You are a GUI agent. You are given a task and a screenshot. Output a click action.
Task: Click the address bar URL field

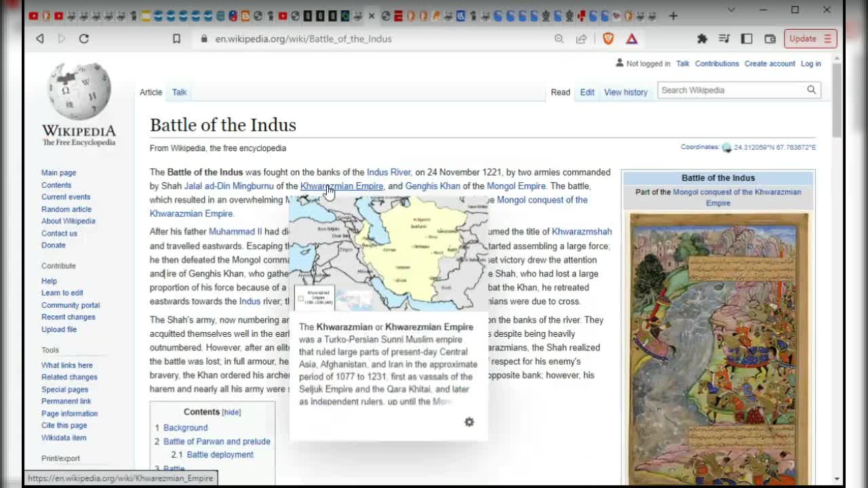303,39
